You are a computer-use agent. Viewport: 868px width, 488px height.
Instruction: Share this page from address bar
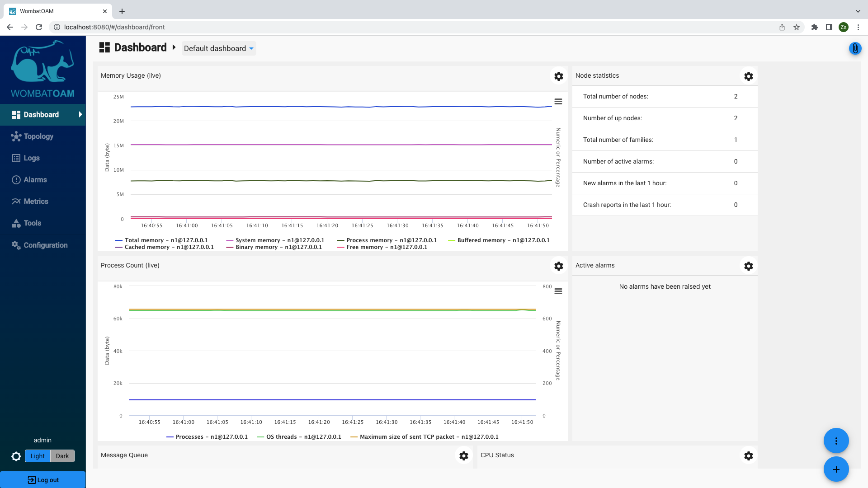[x=782, y=27]
